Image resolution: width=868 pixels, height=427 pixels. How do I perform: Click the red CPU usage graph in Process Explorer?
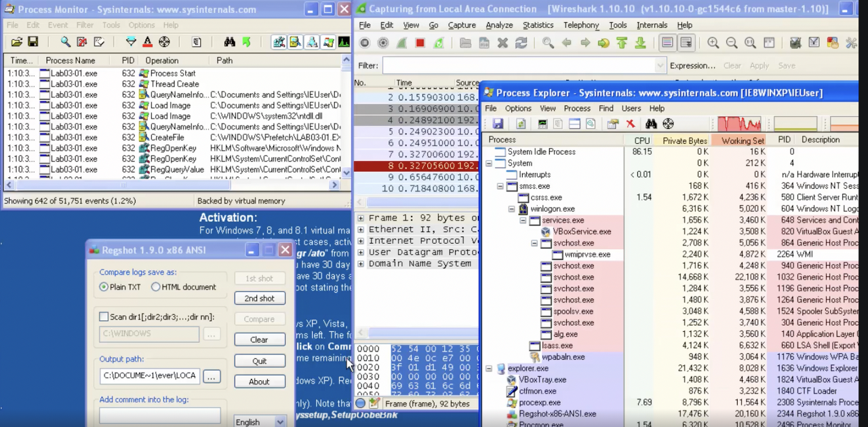(740, 124)
